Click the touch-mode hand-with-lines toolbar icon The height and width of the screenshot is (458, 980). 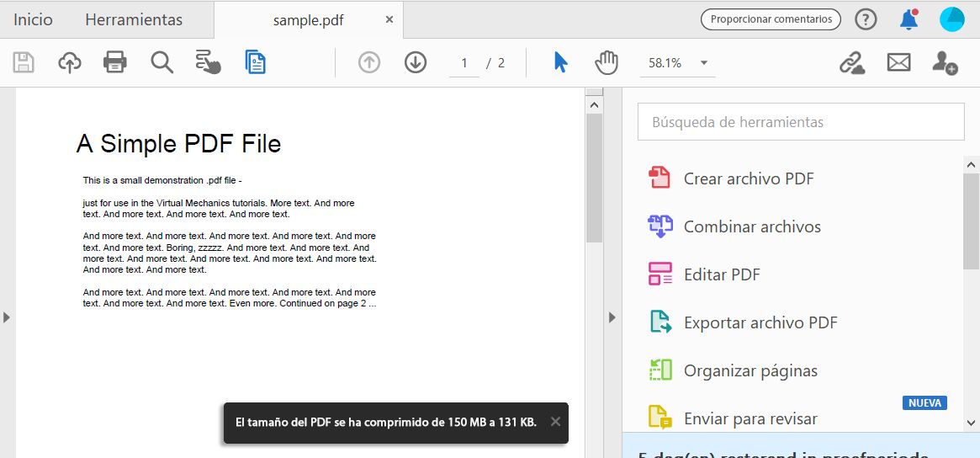(x=208, y=62)
